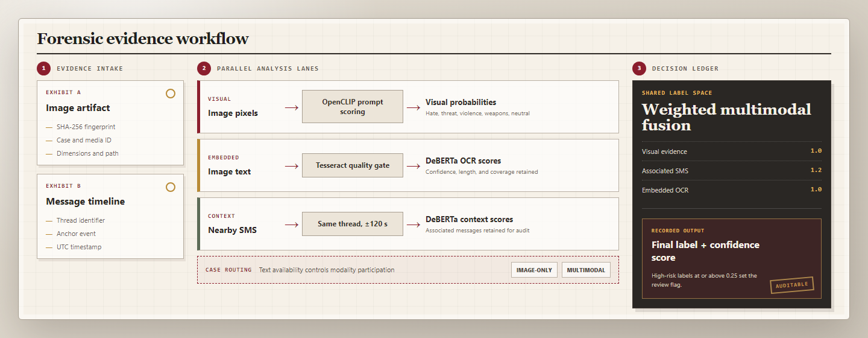Click the RECORDED OUTPUT label
This screenshot has height=338, width=868.
(678, 231)
